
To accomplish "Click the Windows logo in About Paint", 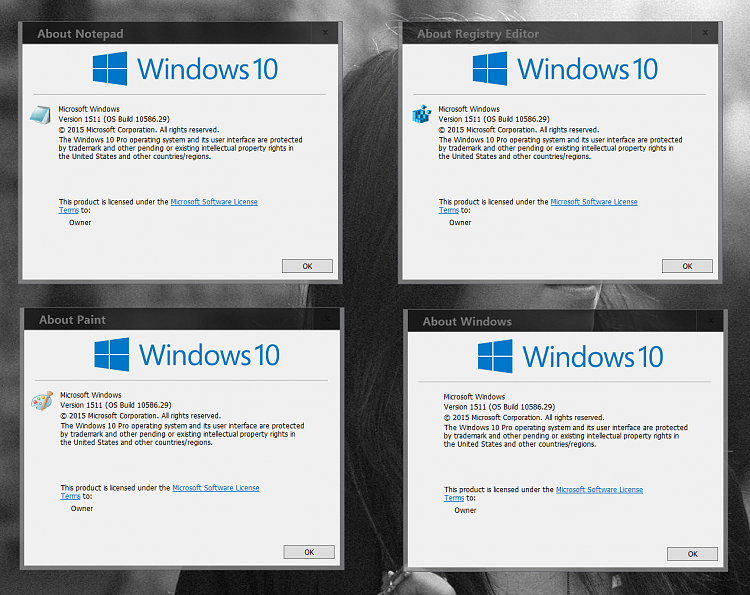I will click(x=111, y=354).
